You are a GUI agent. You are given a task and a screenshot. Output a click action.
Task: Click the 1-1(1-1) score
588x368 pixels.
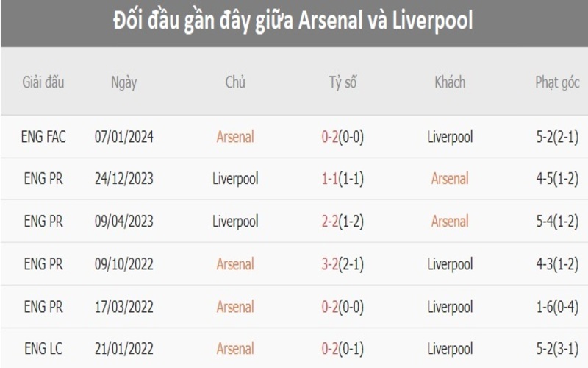click(343, 179)
